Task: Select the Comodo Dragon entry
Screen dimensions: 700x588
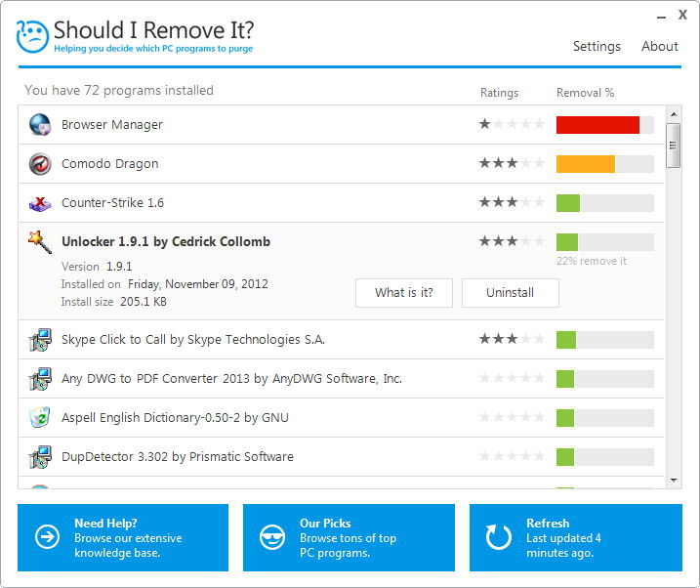Action: click(x=341, y=164)
